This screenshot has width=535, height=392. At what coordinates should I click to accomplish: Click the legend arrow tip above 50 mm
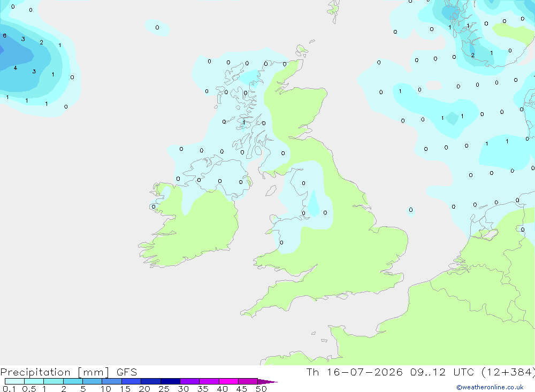click(267, 381)
